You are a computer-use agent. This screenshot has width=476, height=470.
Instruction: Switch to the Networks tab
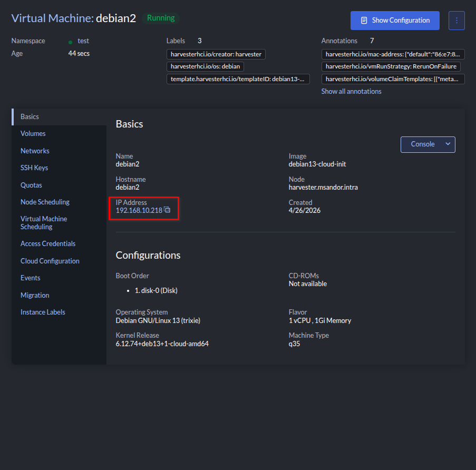[x=35, y=151]
